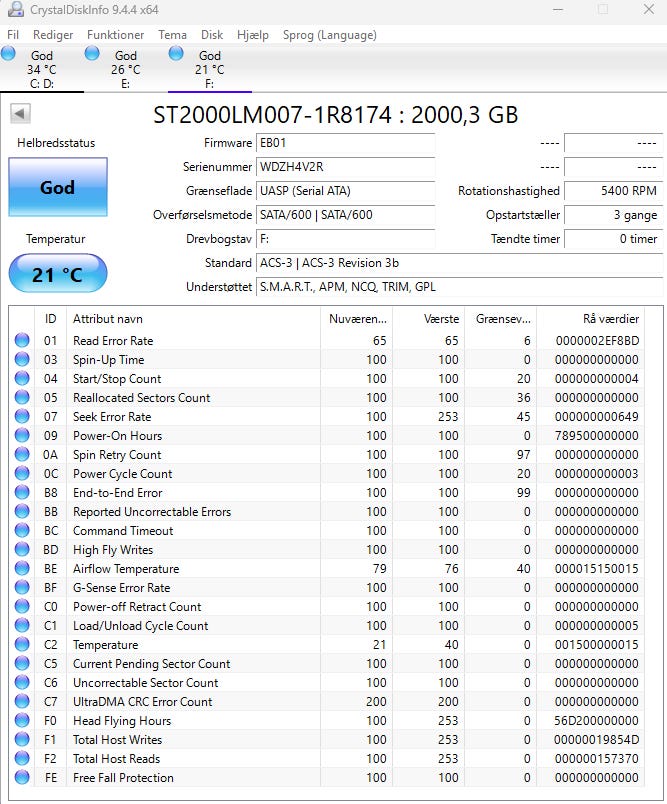Select the F: disk tab at 21 °C
The image size is (667, 804).
[210, 69]
